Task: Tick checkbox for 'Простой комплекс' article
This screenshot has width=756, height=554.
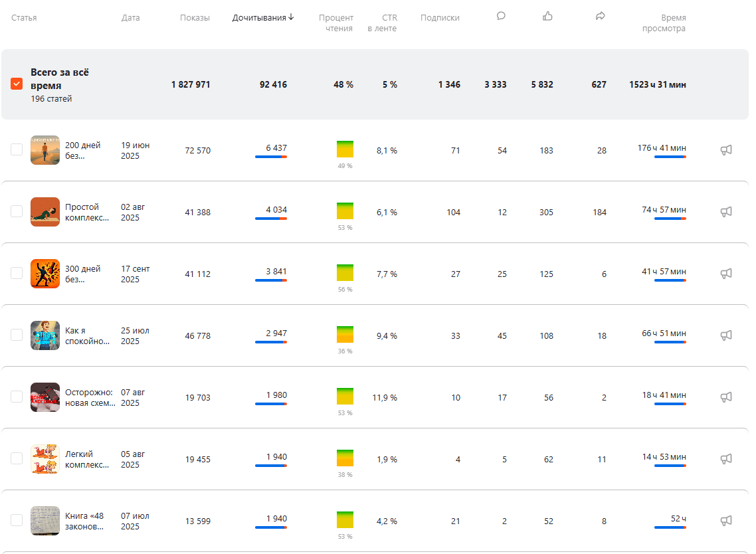Action: pos(17,212)
